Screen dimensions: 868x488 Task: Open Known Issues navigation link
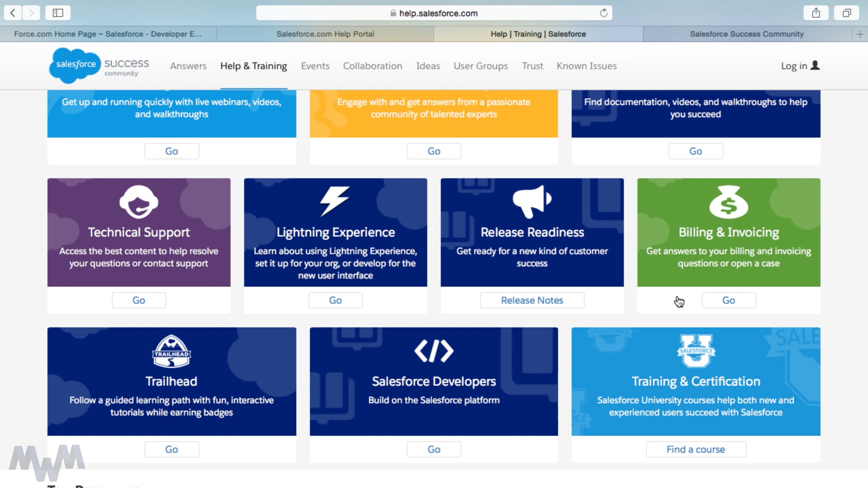pyautogui.click(x=586, y=66)
